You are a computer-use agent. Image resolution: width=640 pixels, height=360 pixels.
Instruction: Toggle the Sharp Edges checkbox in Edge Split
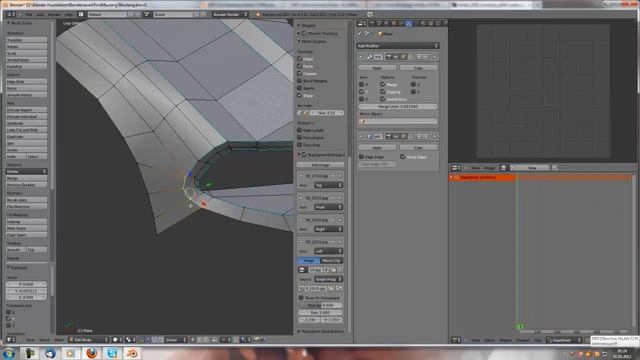point(402,157)
